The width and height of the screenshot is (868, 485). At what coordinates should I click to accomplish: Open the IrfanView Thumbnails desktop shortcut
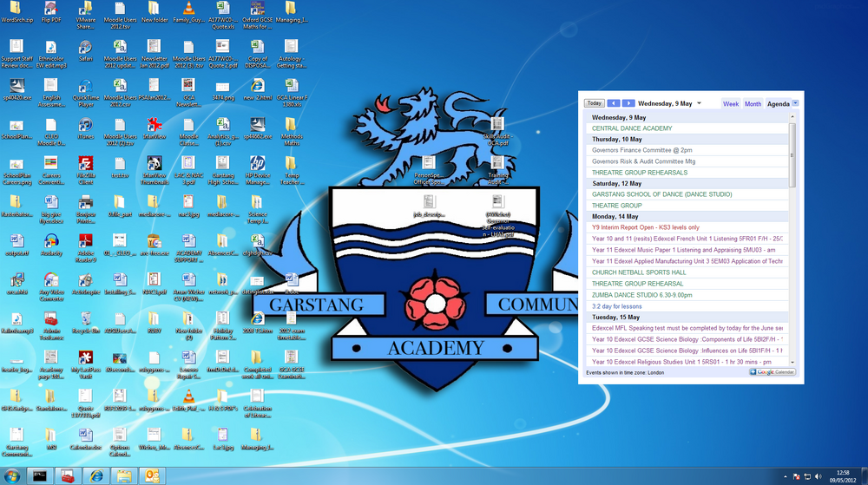click(x=154, y=170)
